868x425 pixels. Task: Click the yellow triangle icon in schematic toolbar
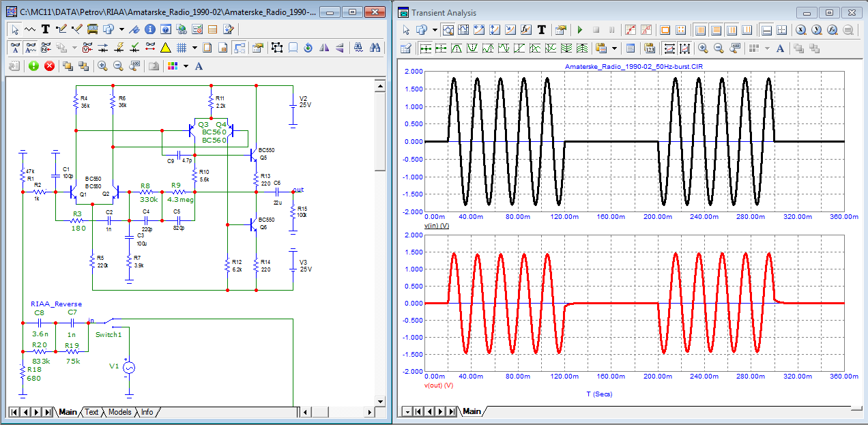[165, 48]
